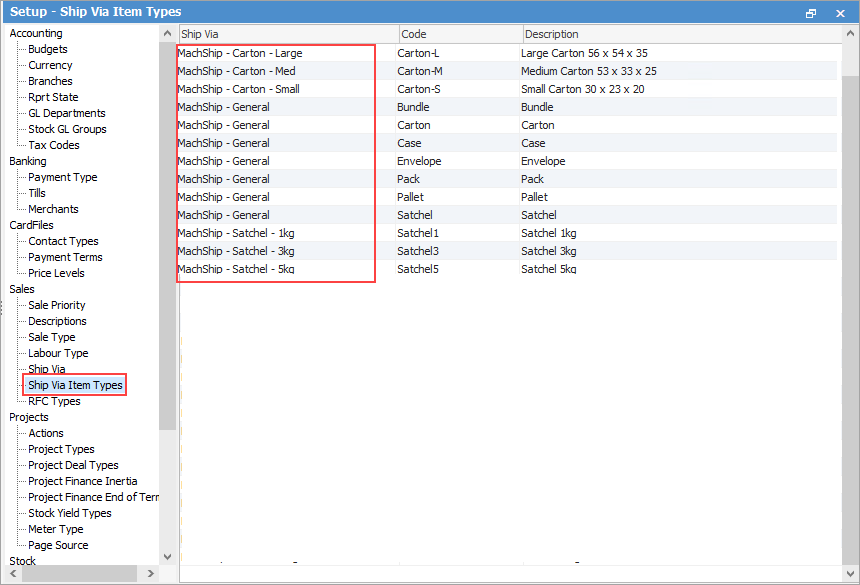Screen dimensions: 860x585
Task: Select Ship Via Item Types in tree
Action: (x=75, y=385)
